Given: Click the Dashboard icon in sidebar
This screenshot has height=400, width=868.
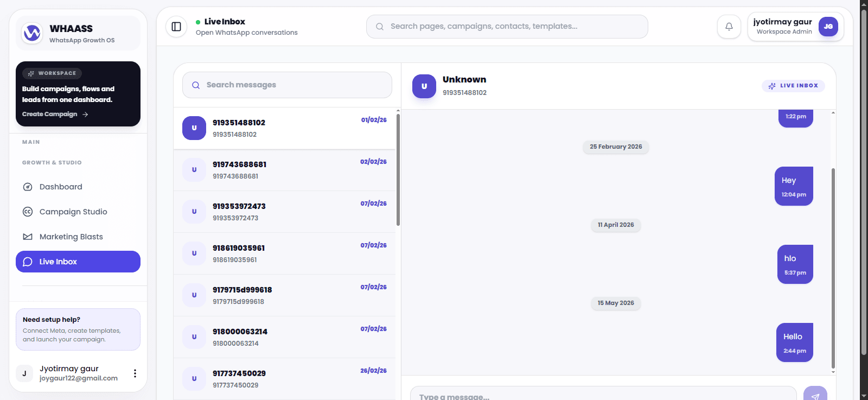Looking at the screenshot, I should 28,187.
